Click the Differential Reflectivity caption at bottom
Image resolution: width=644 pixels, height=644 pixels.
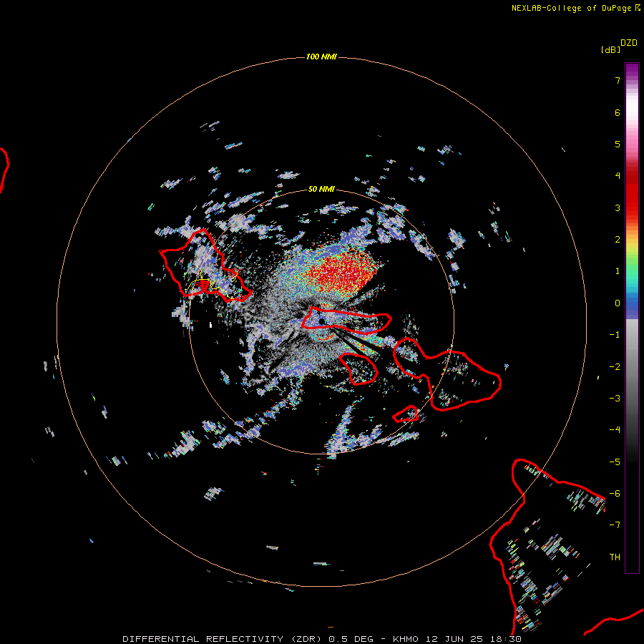click(x=322, y=639)
